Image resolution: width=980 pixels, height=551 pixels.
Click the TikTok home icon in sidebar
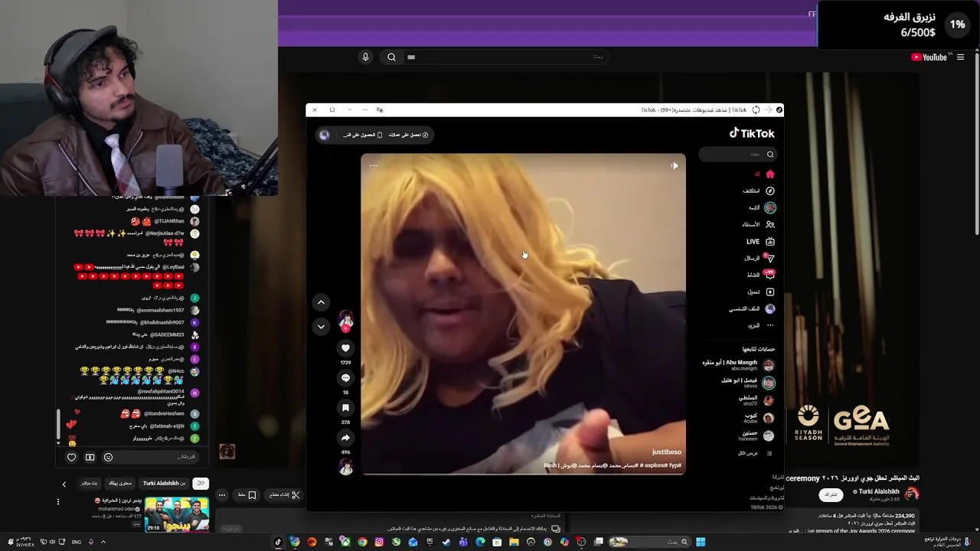[x=770, y=174]
